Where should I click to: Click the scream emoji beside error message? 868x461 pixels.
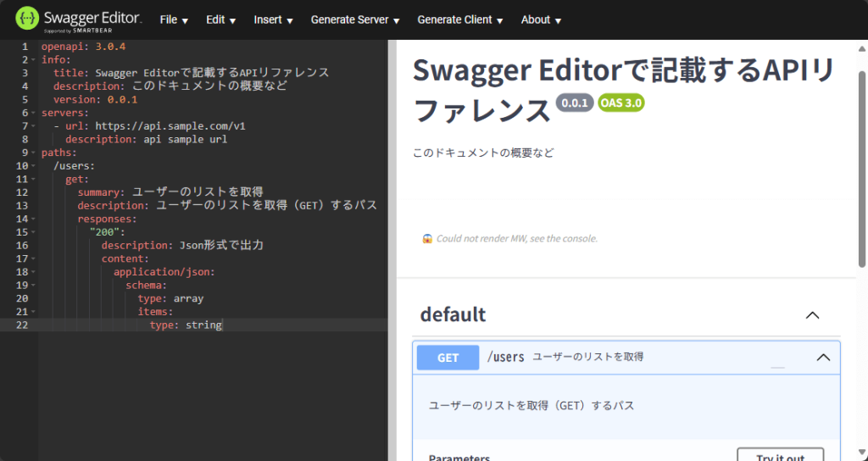[427, 239]
